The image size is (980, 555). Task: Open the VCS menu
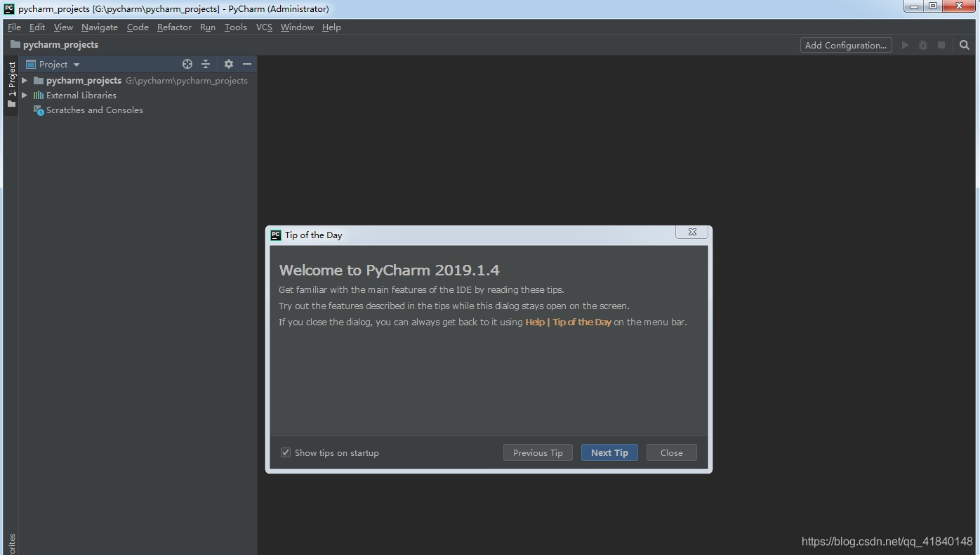(264, 27)
